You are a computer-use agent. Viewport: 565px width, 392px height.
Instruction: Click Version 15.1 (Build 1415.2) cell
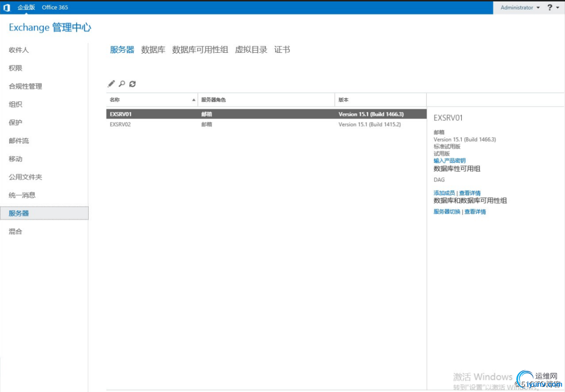[x=370, y=125]
